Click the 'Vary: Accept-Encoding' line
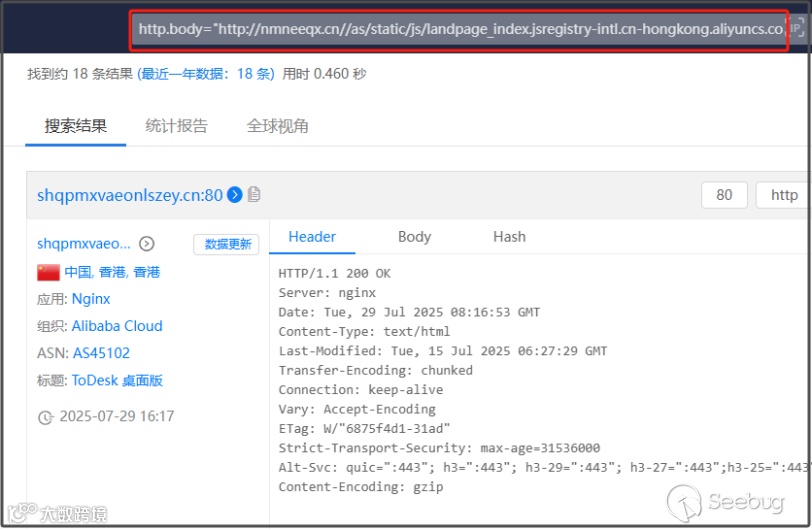The image size is (812, 530). (357, 409)
